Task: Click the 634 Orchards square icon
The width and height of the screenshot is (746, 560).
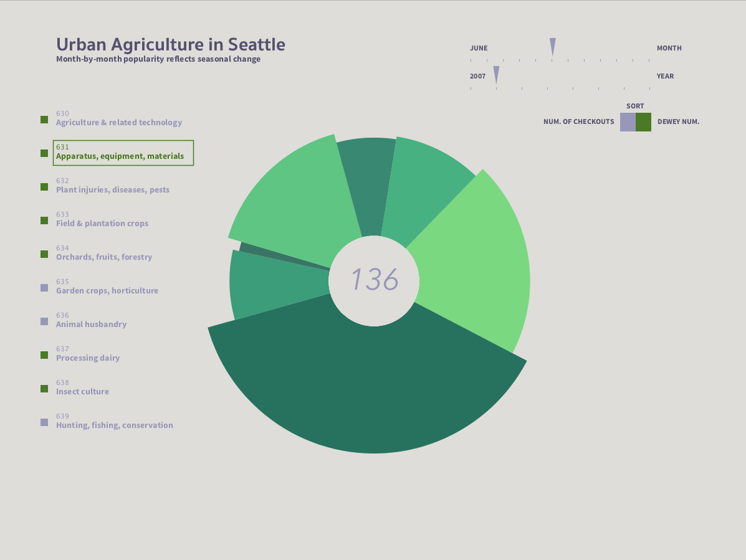Action: pyautogui.click(x=44, y=254)
